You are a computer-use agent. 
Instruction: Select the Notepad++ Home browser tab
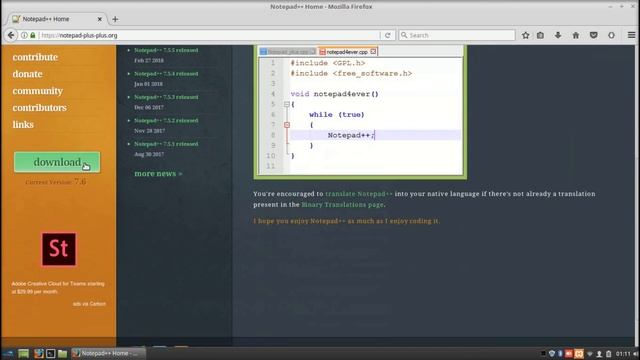[56, 19]
